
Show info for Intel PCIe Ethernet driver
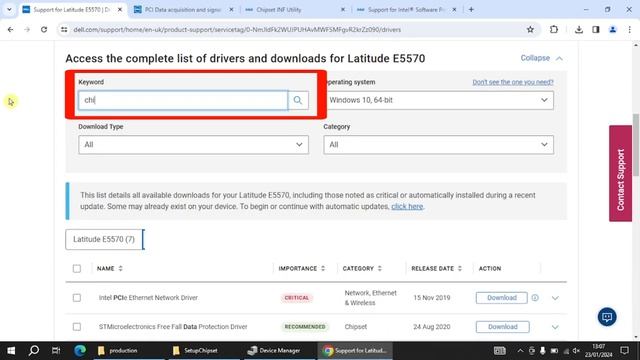click(x=535, y=298)
